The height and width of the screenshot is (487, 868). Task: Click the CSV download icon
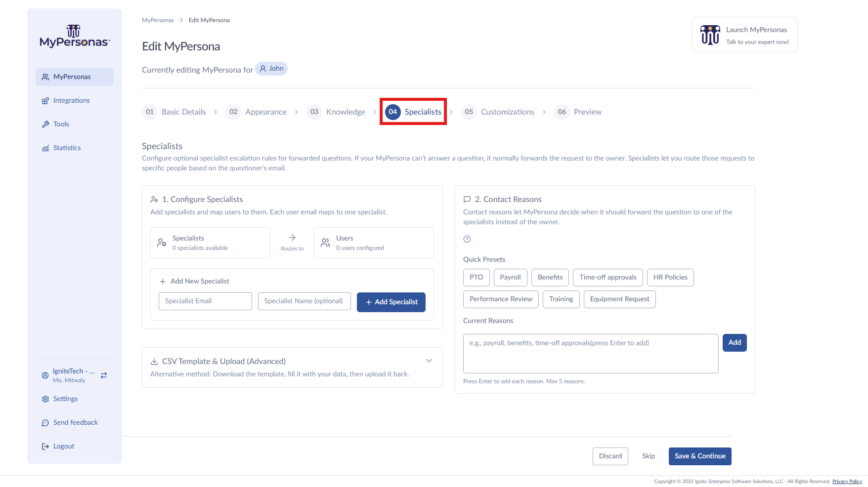click(154, 362)
